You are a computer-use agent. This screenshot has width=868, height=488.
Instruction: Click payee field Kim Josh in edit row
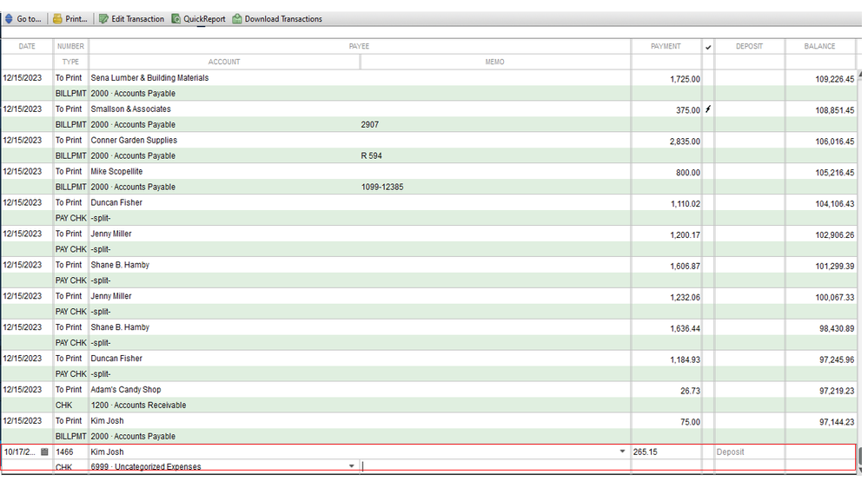coord(353,452)
